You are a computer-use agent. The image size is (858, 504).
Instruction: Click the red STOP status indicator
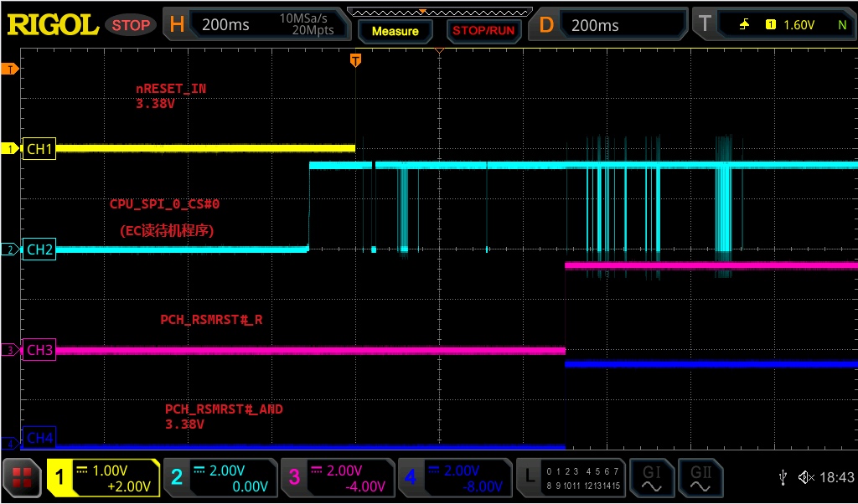tap(131, 25)
